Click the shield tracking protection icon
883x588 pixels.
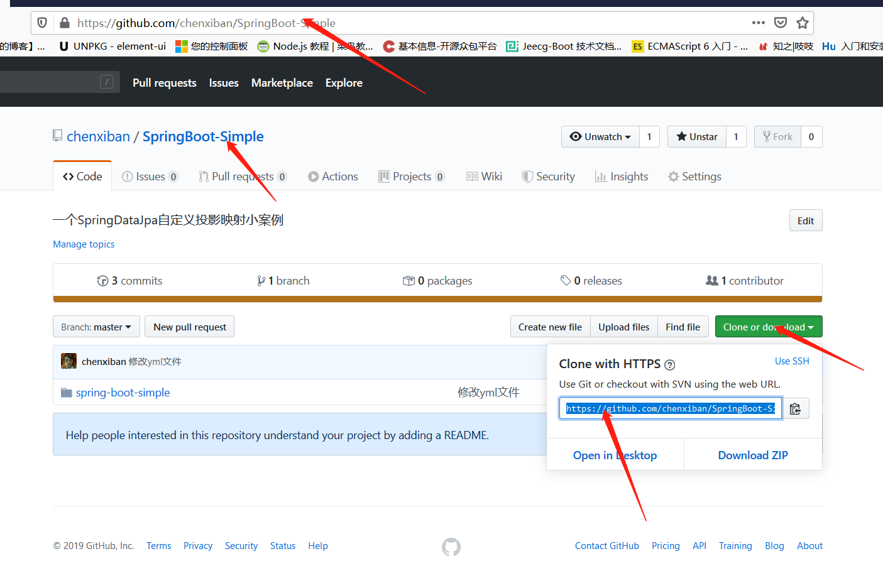click(42, 23)
